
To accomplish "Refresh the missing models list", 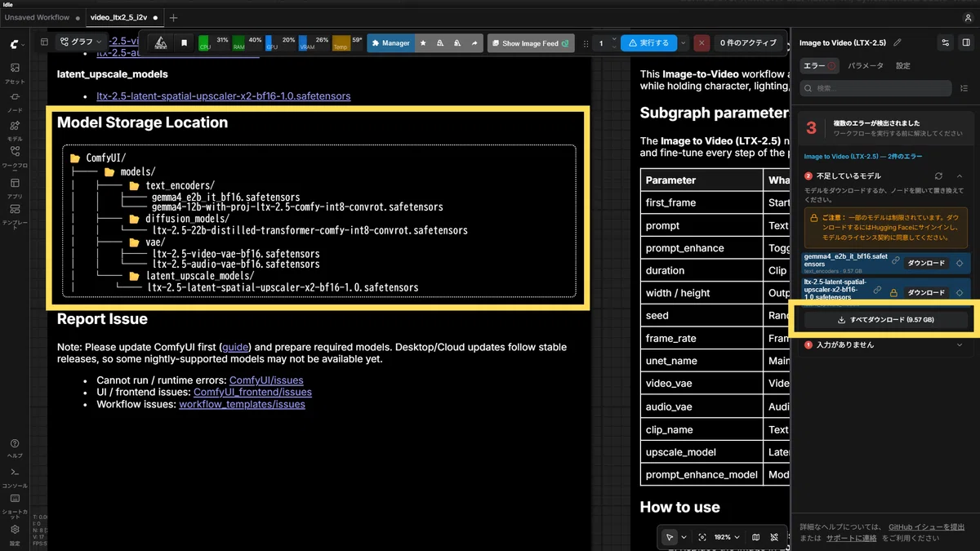I will pos(938,176).
